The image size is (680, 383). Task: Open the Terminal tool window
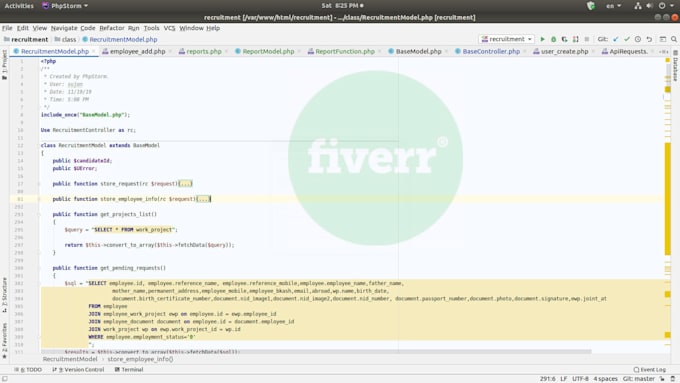pyautogui.click(x=129, y=370)
